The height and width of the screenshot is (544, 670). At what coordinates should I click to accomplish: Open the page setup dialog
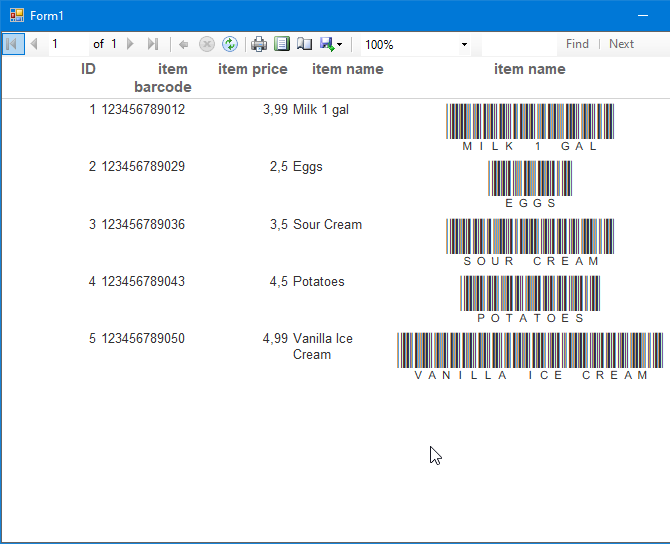click(x=305, y=44)
